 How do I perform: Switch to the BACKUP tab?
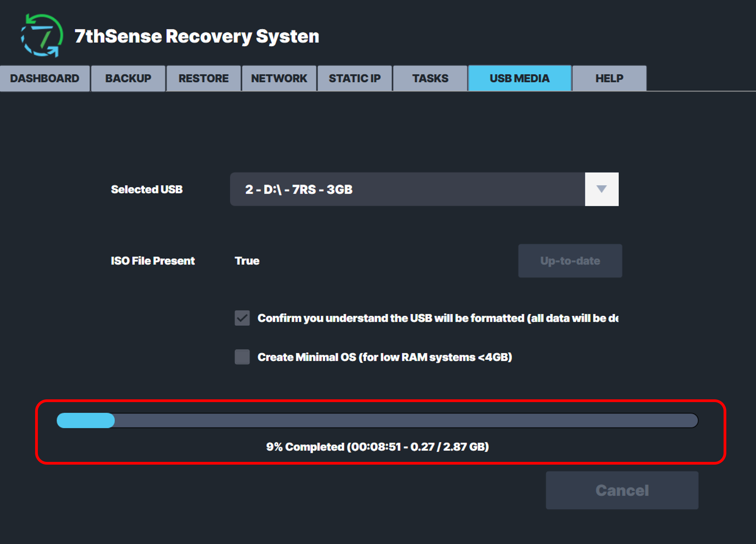pos(128,78)
